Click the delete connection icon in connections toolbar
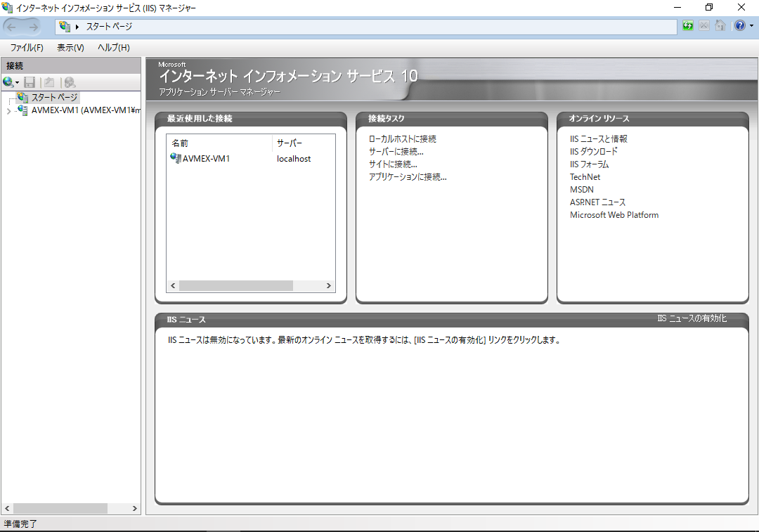759x532 pixels. pyautogui.click(x=70, y=82)
